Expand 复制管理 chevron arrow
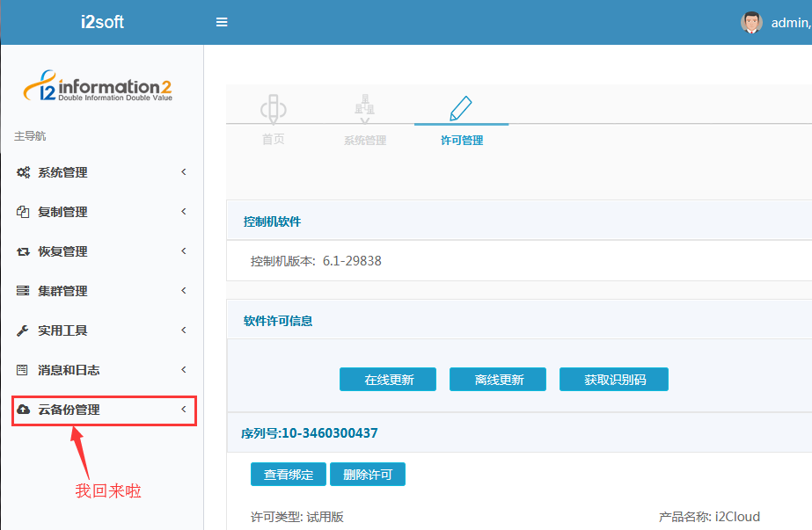This screenshot has height=530, width=812. point(183,212)
